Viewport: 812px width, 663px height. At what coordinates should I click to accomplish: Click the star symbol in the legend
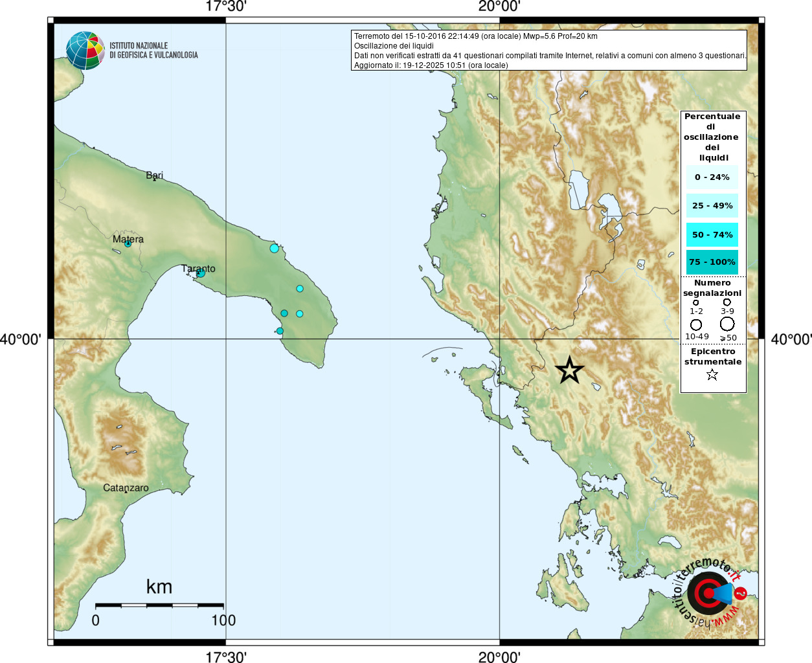712,374
